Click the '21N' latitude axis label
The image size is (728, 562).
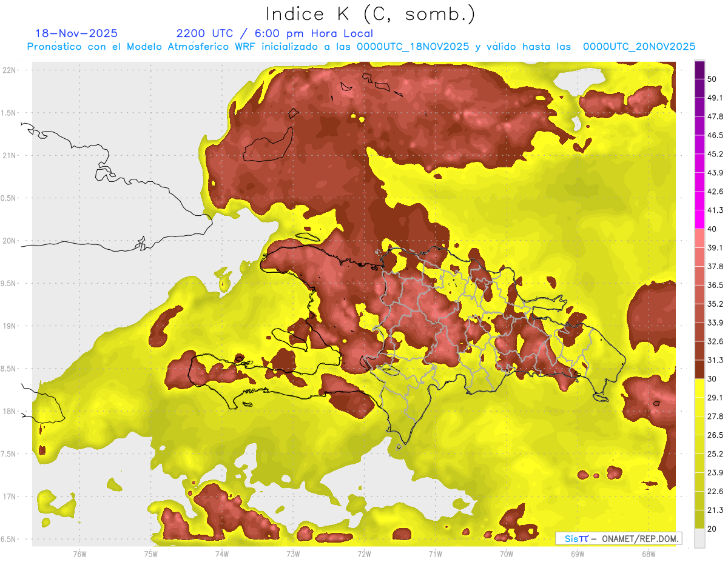(9, 155)
